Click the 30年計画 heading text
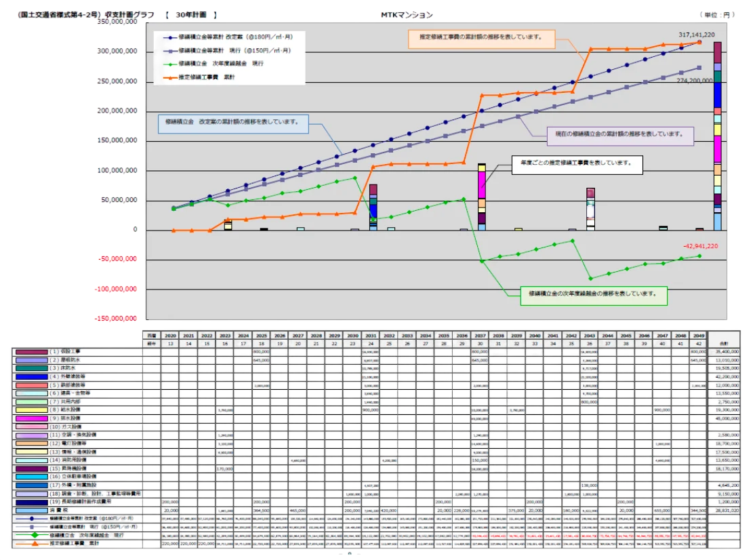Screen dimensions: 755x560 coord(191,15)
